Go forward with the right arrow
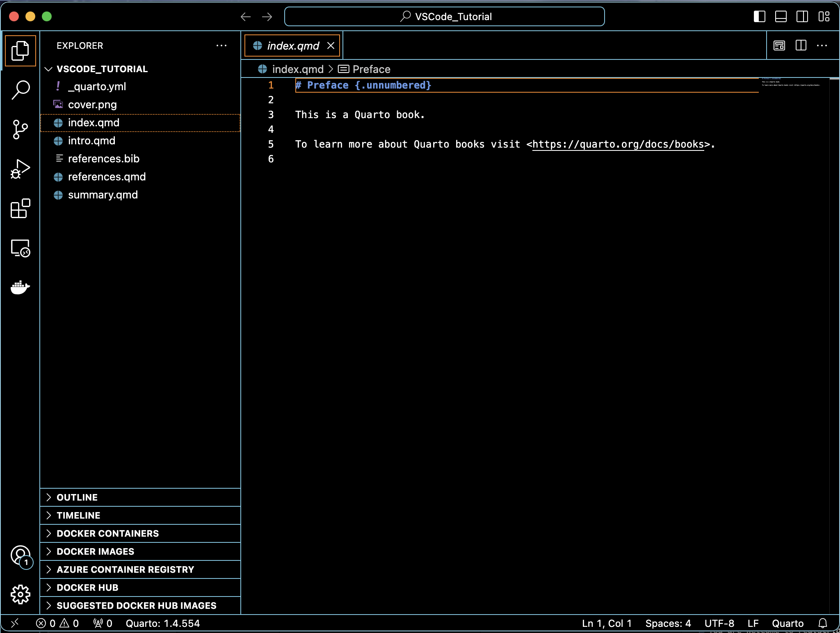The height and width of the screenshot is (633, 840). click(267, 16)
